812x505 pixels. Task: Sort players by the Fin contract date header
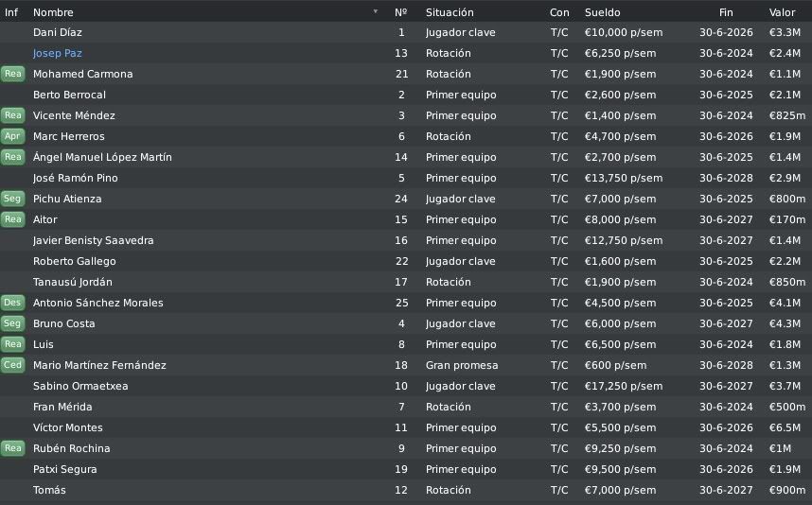point(726,12)
